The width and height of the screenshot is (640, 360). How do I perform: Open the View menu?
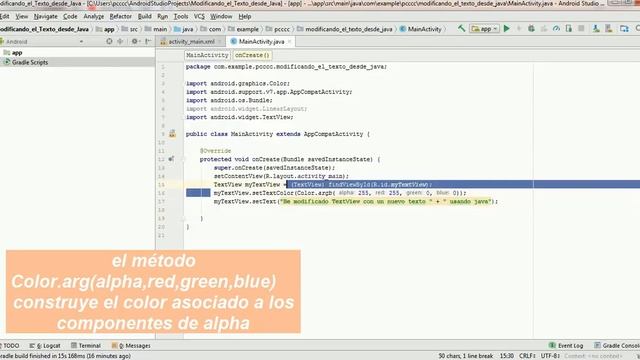point(22,16)
